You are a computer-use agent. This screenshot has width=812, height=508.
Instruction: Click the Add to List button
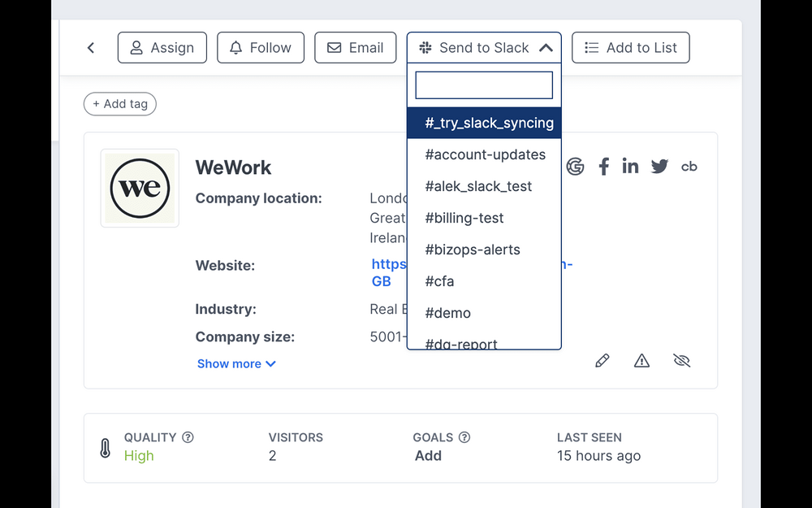(x=630, y=48)
